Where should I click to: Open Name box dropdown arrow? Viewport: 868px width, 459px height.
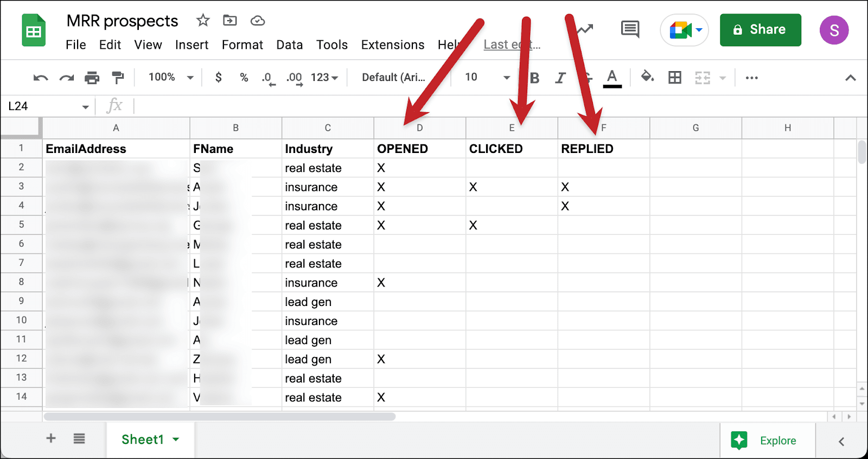pyautogui.click(x=85, y=107)
